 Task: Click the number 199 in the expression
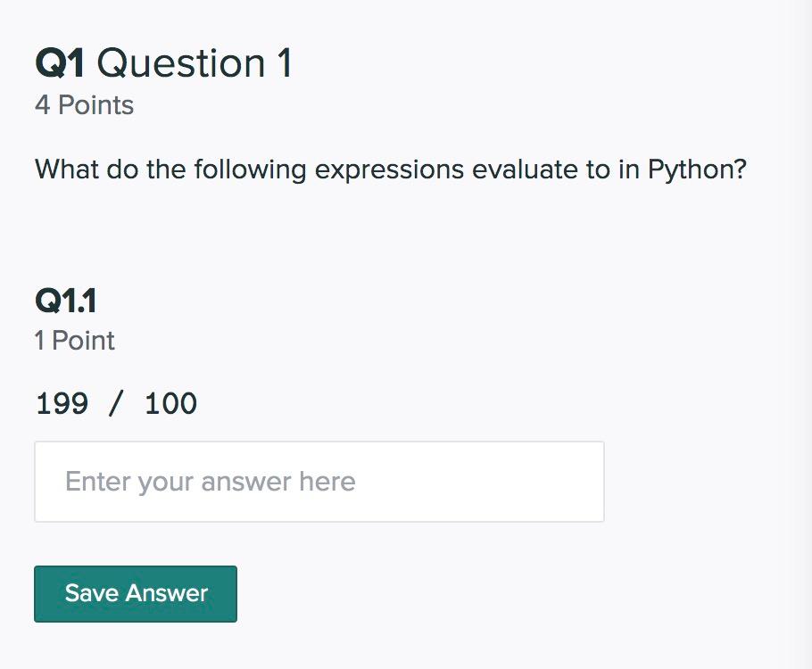pos(62,404)
